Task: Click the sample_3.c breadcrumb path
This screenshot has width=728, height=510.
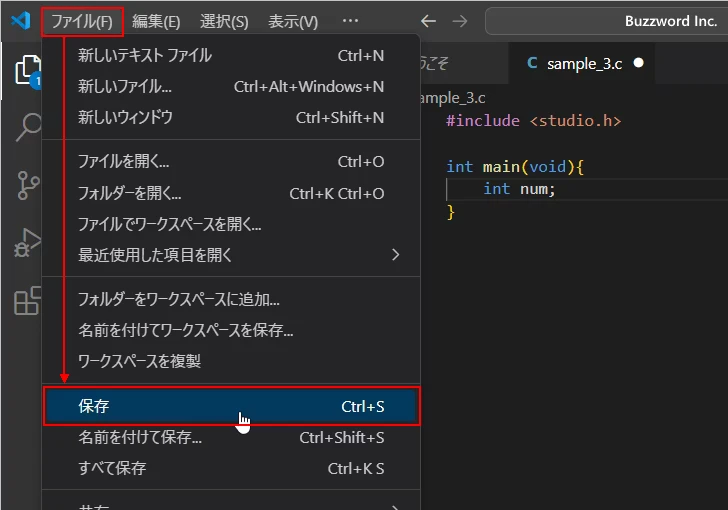Action: tap(453, 98)
